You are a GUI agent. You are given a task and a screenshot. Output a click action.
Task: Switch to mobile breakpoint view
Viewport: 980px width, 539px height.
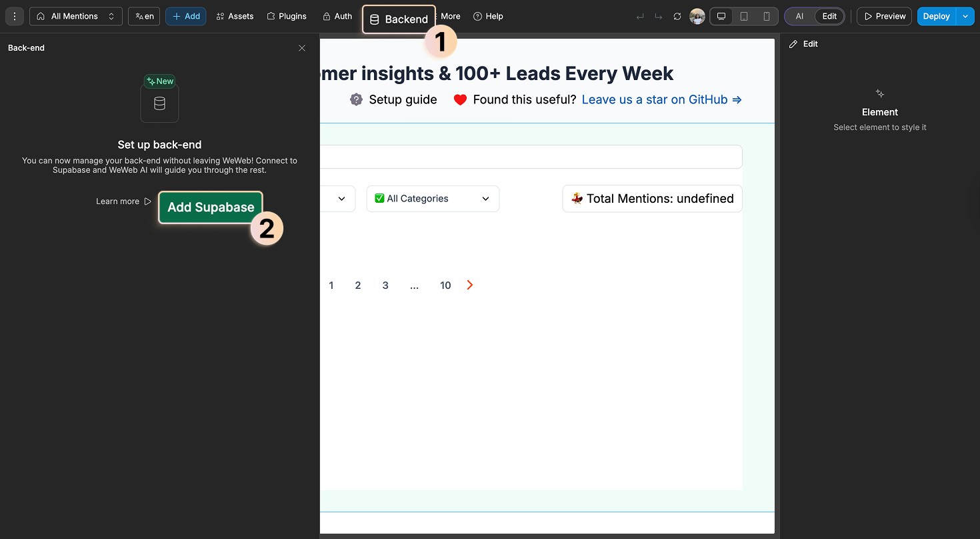tap(767, 15)
